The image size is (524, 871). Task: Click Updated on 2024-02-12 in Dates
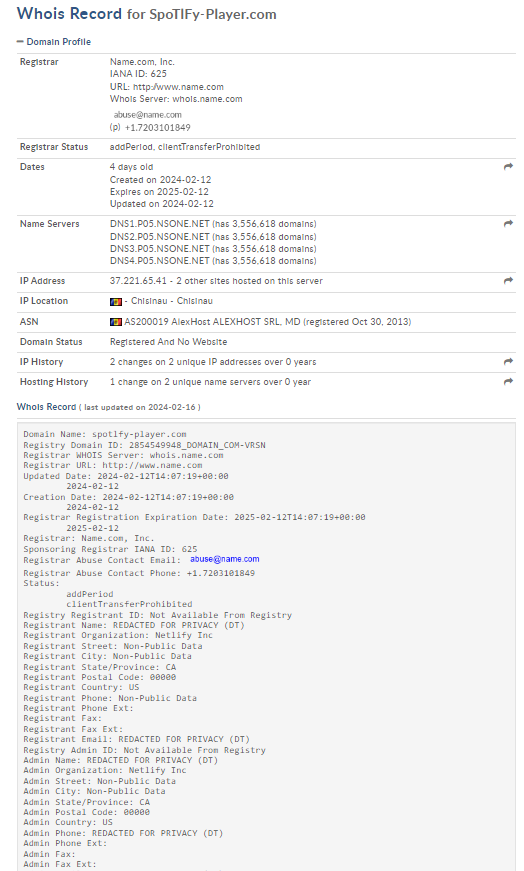coord(162,204)
